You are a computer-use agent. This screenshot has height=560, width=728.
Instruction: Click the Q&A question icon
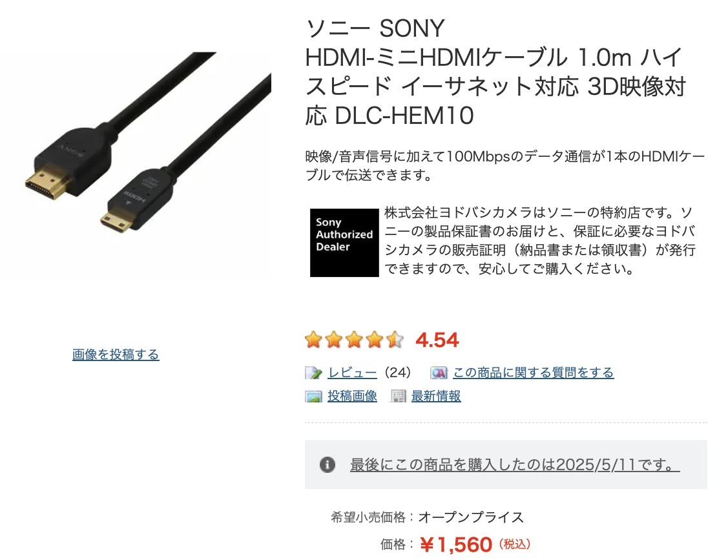click(439, 373)
